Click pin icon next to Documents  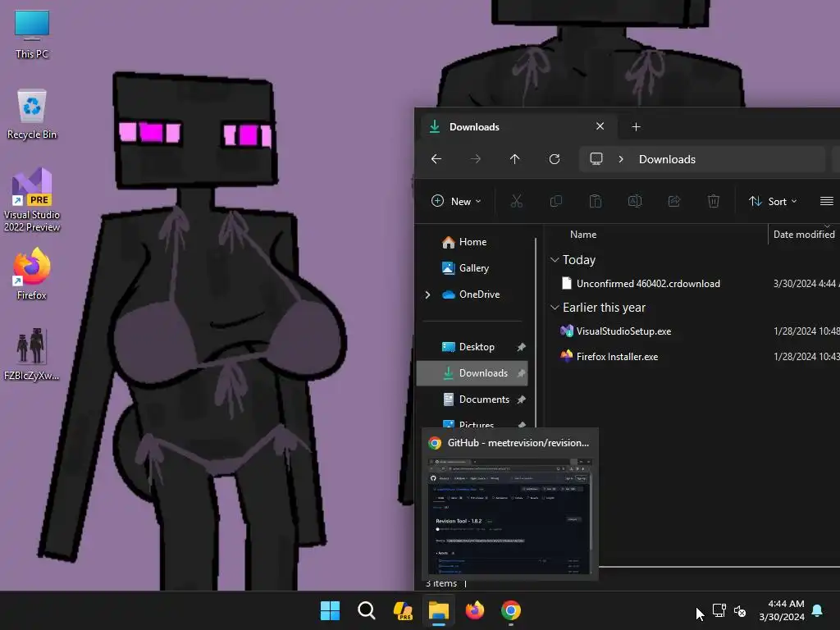click(521, 399)
